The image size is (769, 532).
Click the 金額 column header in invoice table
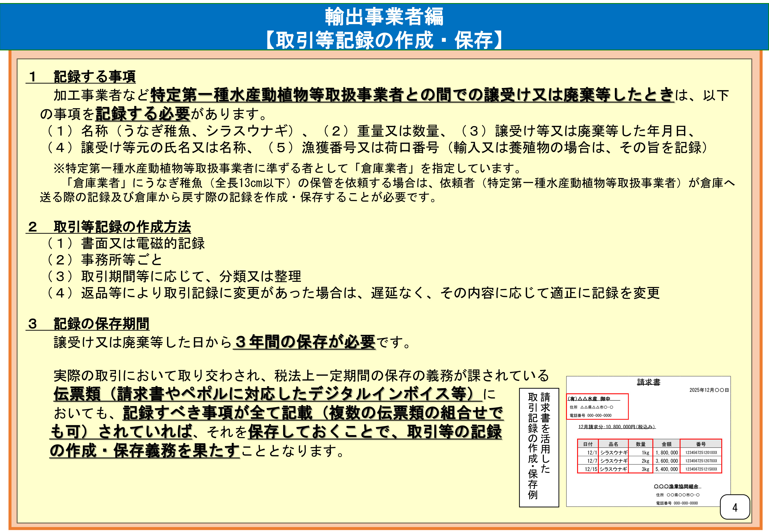666,444
